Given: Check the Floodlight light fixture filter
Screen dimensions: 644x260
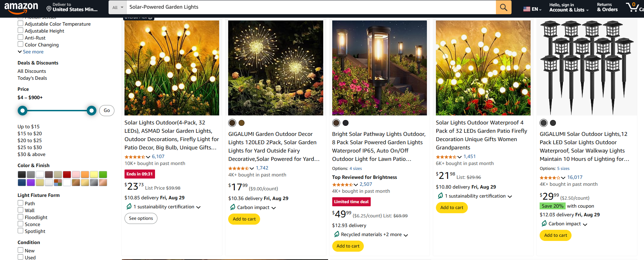Looking at the screenshot, I should [x=20, y=217].
